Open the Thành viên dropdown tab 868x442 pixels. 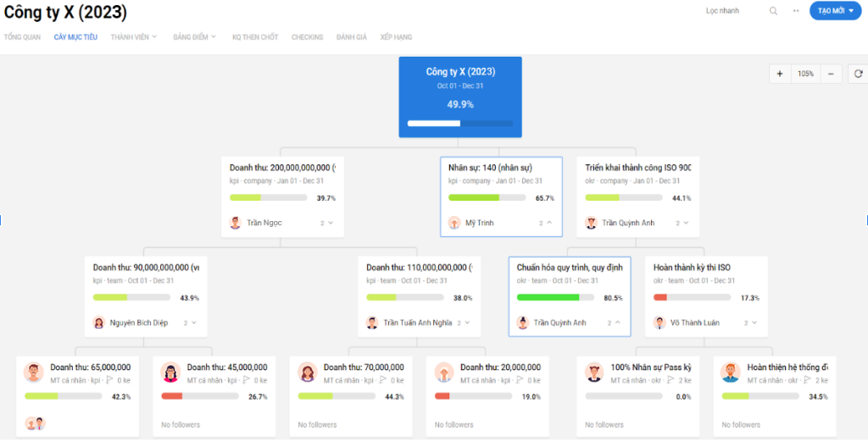tap(133, 37)
